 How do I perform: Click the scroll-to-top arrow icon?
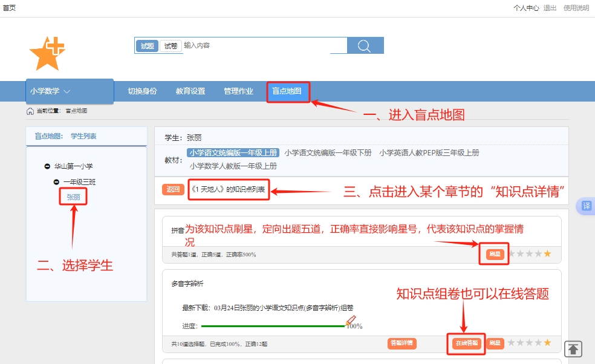point(573,349)
